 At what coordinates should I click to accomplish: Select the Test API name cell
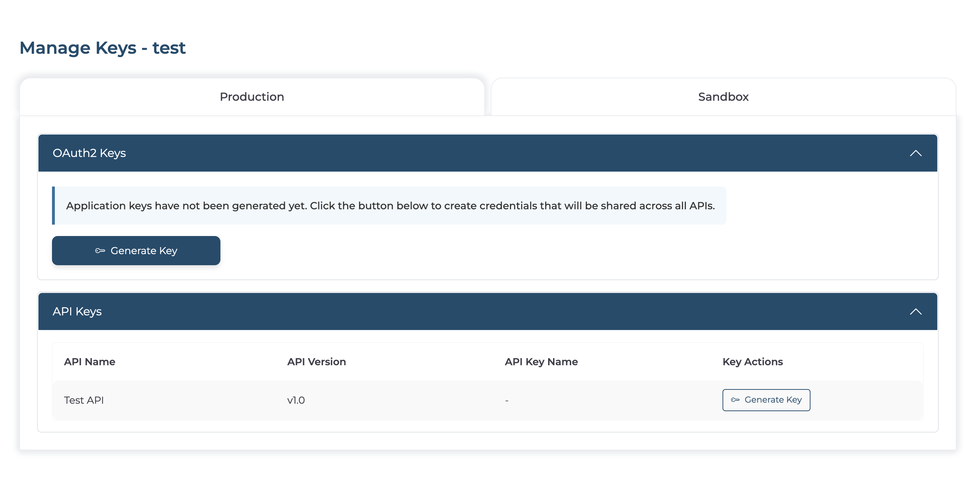[x=84, y=400]
